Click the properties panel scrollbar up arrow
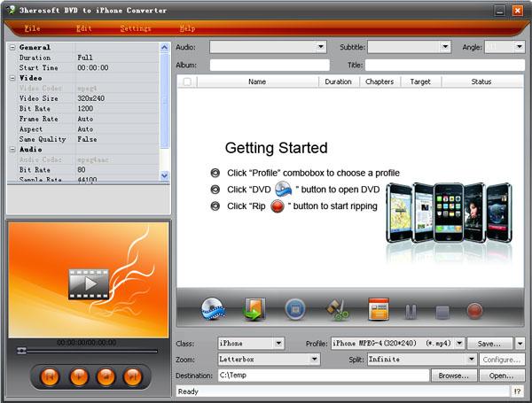 tap(165, 48)
